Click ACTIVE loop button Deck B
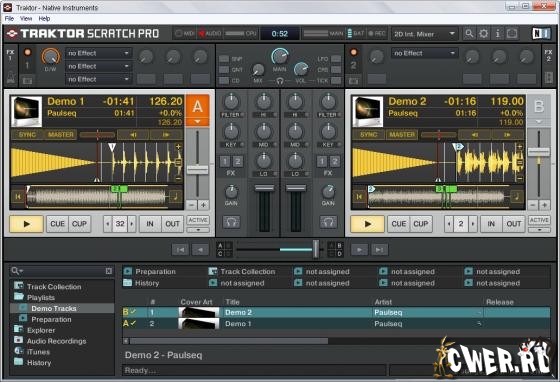The image size is (560, 382). pyautogui.click(x=539, y=220)
